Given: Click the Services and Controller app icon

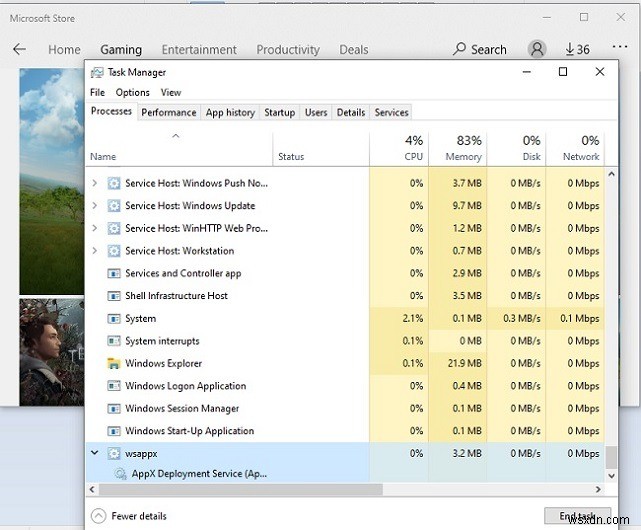Looking at the screenshot, I should pos(114,273).
